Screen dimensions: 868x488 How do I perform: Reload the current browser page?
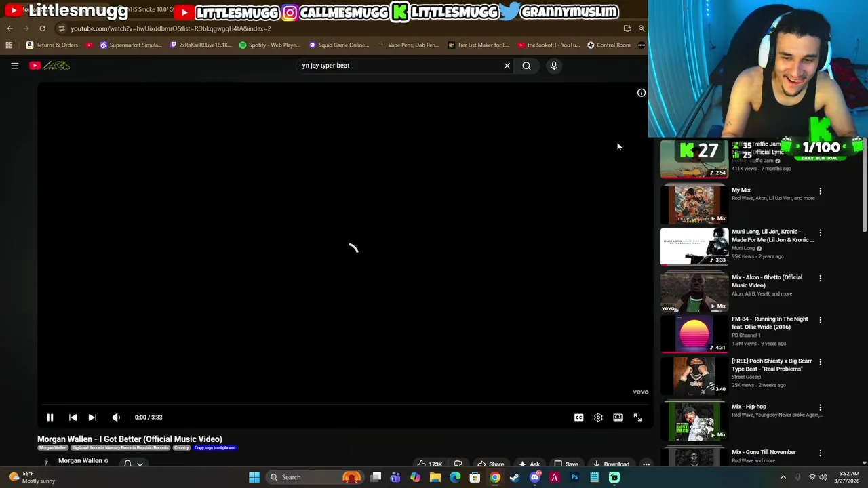(42, 28)
